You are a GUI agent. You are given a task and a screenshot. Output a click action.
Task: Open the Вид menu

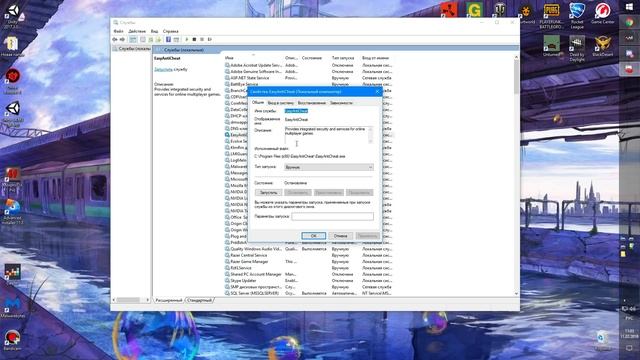154,31
